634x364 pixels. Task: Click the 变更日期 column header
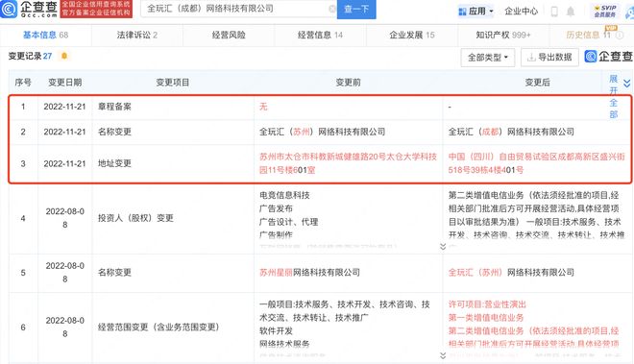[x=65, y=83]
